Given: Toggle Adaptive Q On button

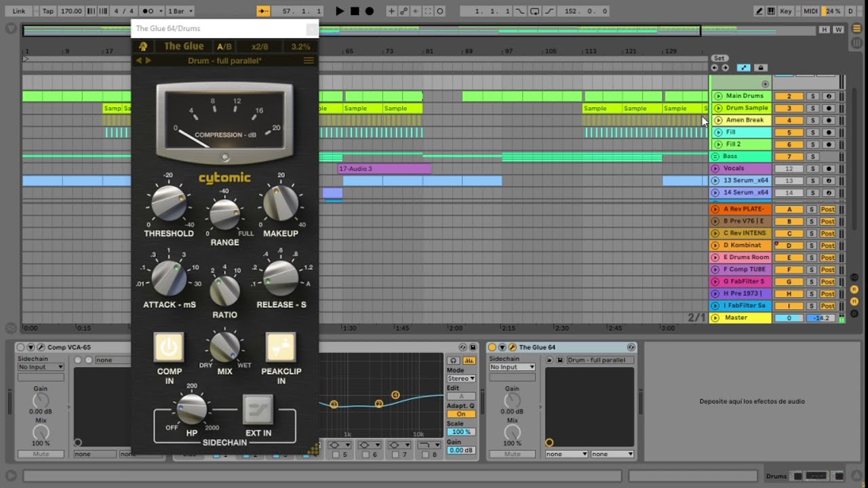Looking at the screenshot, I should 461,414.
